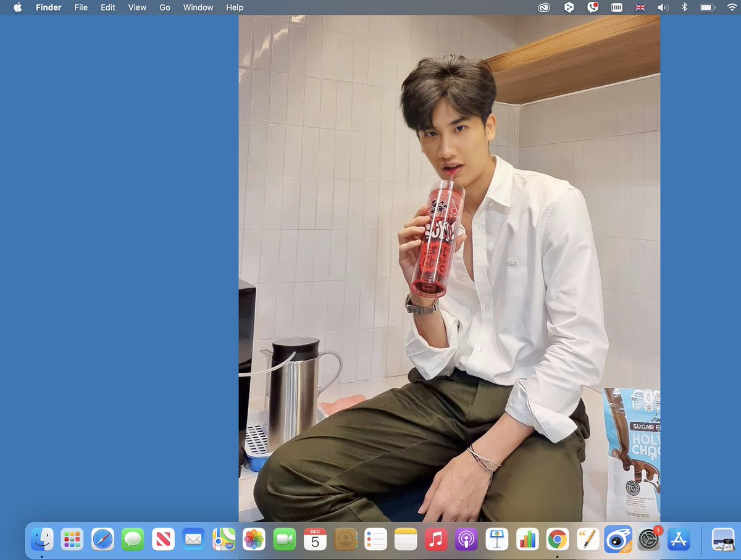Open the Apple menu
741x560 pixels.
click(18, 7)
